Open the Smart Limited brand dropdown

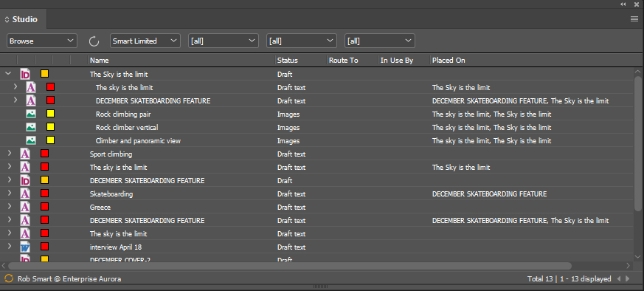coord(145,41)
